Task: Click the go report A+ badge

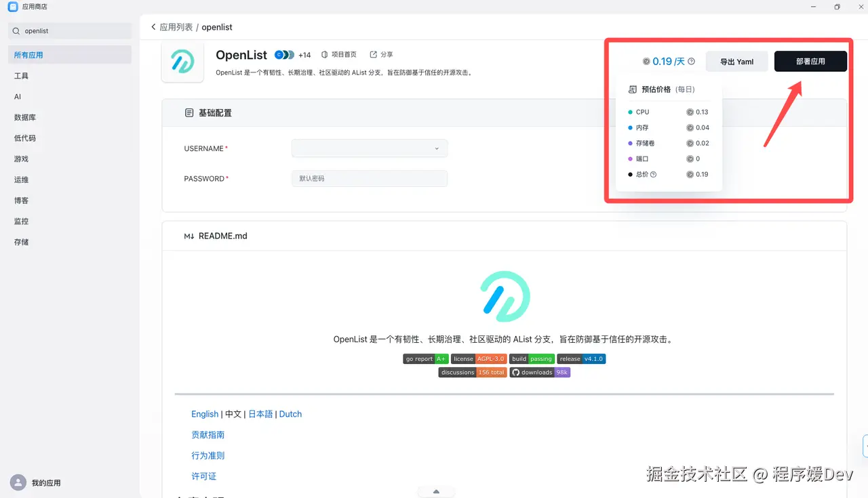Action: click(426, 359)
